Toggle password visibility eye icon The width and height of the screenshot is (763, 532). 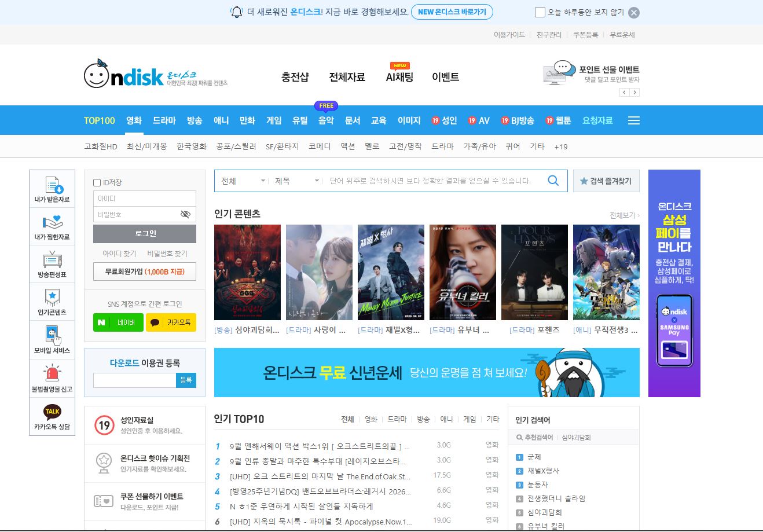tap(185, 214)
